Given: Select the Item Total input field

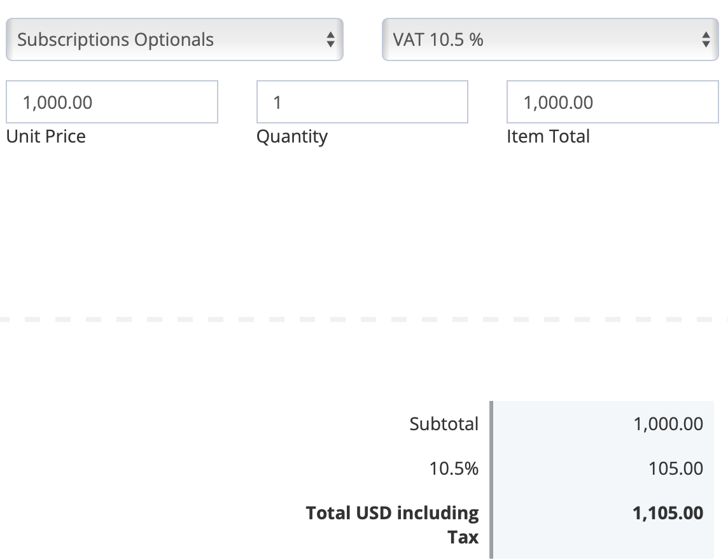Looking at the screenshot, I should click(612, 102).
